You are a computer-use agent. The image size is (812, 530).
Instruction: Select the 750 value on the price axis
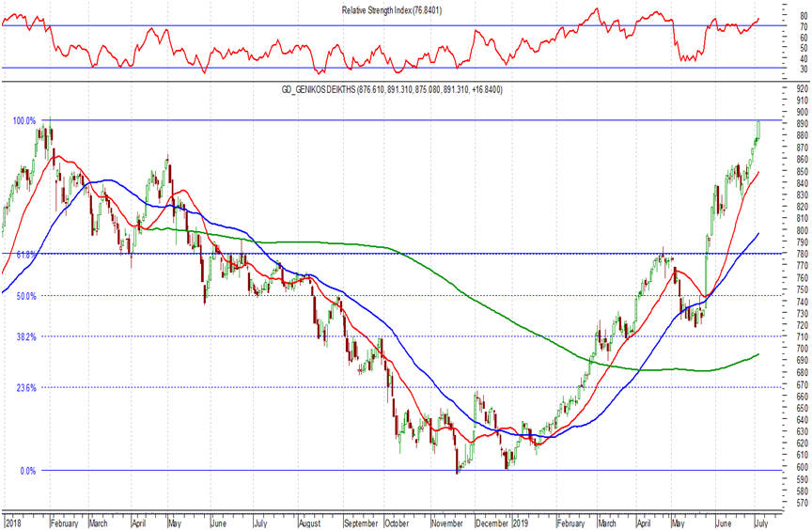[803, 289]
